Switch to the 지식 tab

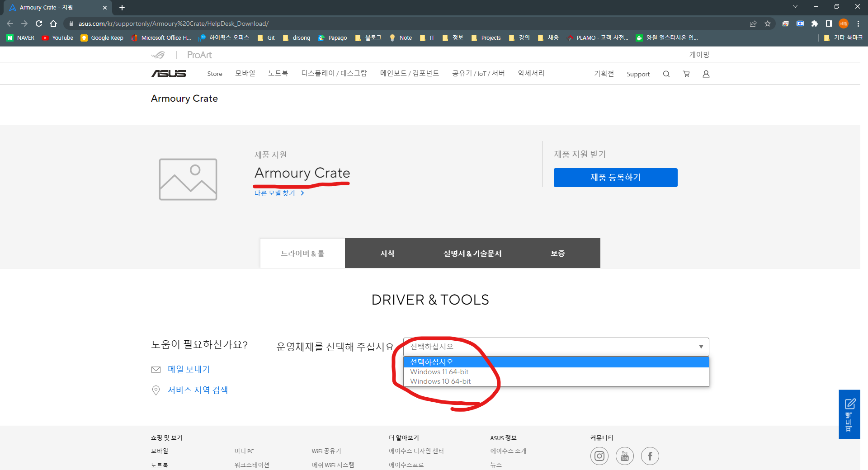click(387, 253)
